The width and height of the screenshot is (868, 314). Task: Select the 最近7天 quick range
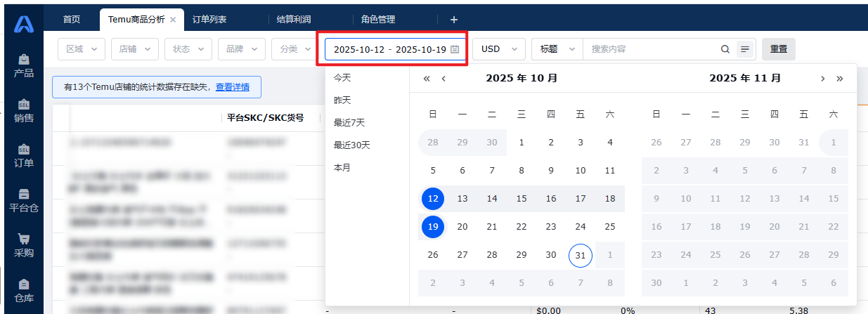point(349,123)
